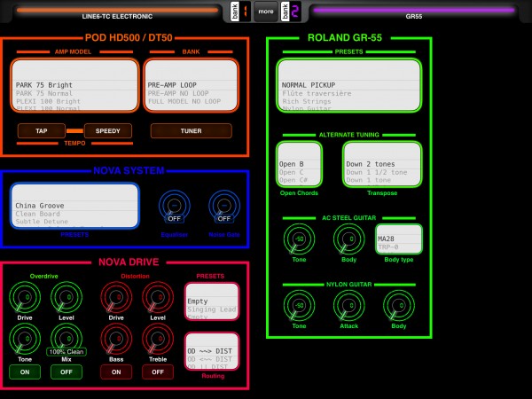Adjust the Distortion Bass knob

[x=116, y=339]
